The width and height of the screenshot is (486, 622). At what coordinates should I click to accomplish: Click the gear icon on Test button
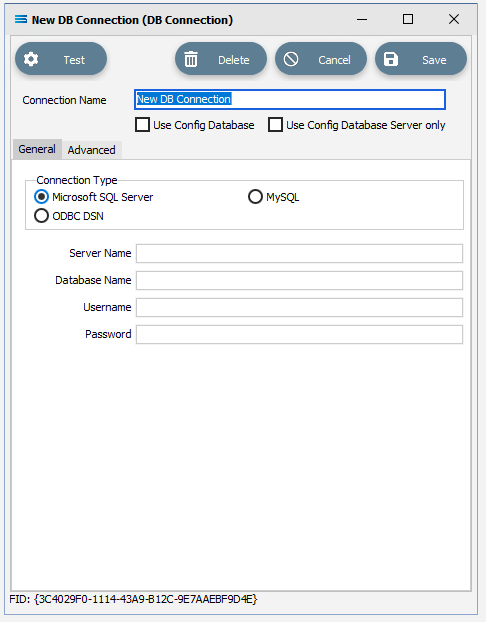[31, 60]
